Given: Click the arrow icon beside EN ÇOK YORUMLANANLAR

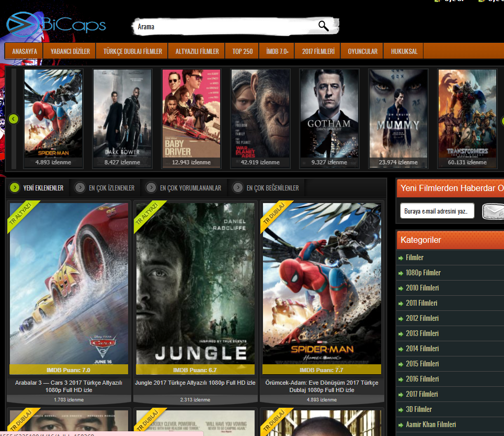Looking at the screenshot, I should pos(151,187).
